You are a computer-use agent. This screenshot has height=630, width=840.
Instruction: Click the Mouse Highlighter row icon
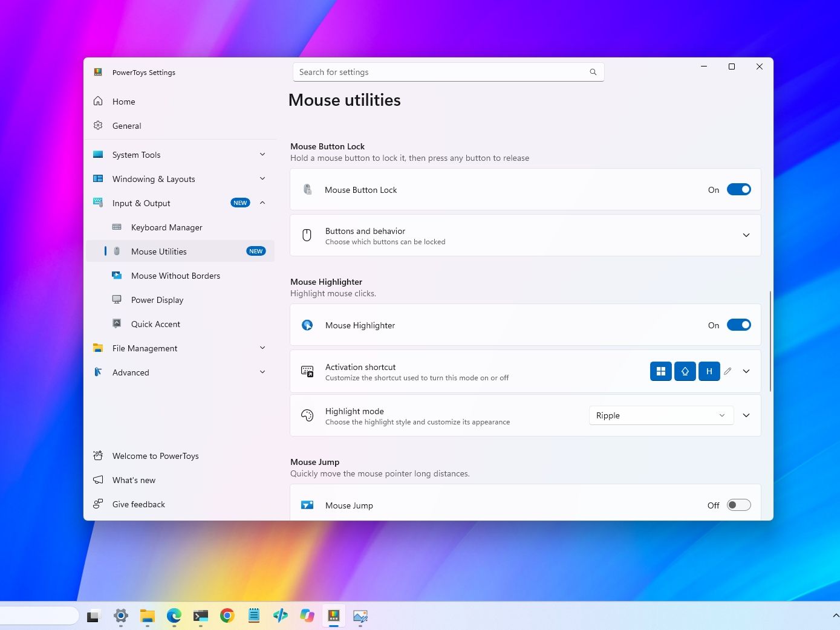coord(307,325)
